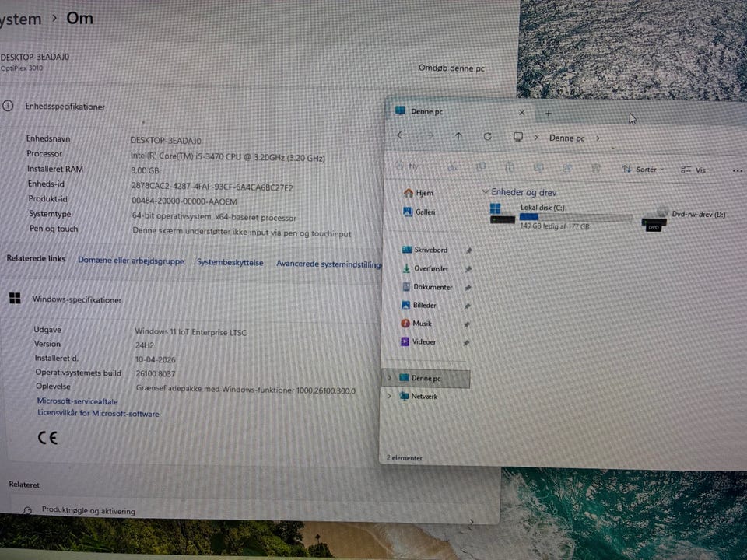Click the Installeret RAM value 8,00 GB

click(146, 170)
